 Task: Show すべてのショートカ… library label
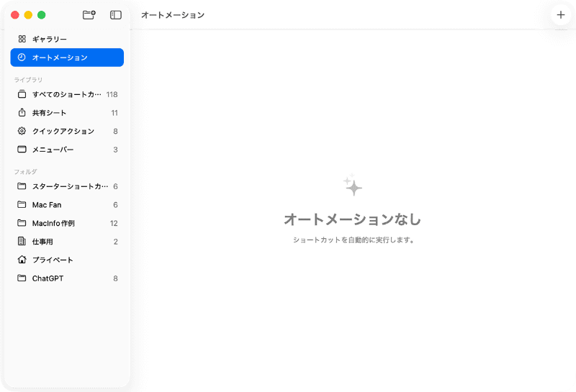tap(67, 94)
